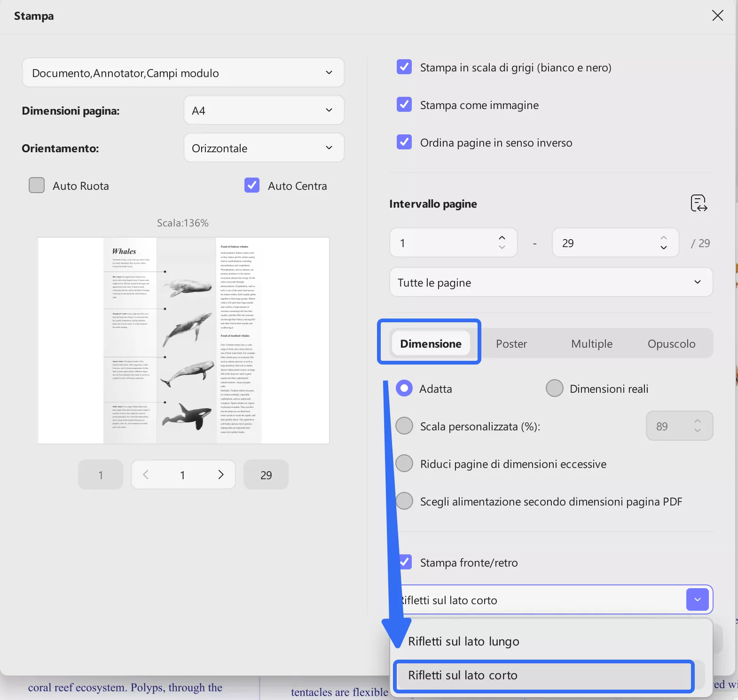Click the Scala:136% label
Image resolution: width=738 pixels, height=700 pixels.
click(x=183, y=223)
